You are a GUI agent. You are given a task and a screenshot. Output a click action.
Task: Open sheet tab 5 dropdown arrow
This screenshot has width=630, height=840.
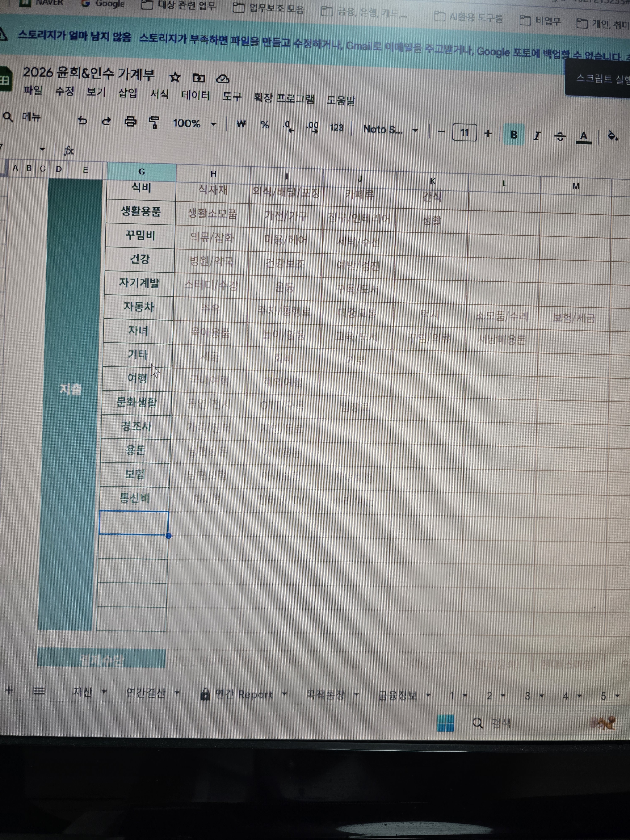[x=617, y=696]
